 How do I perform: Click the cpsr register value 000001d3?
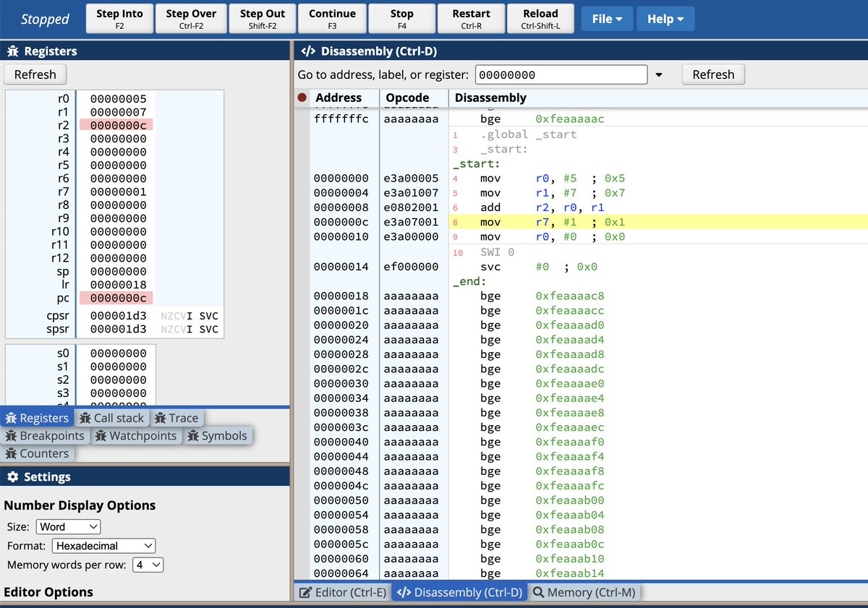click(x=118, y=316)
